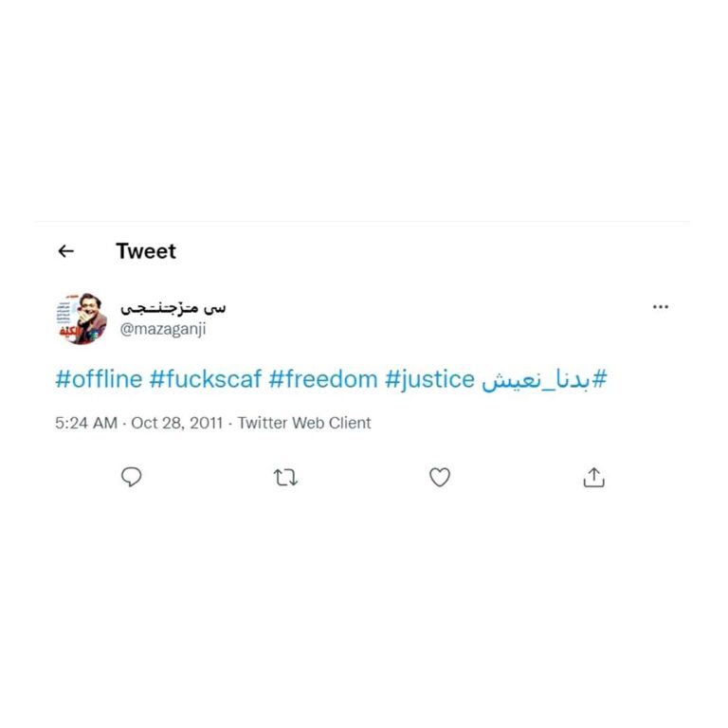Screen dimensions: 728x728
Task: Open the #freedom hashtag
Action: click(x=323, y=379)
